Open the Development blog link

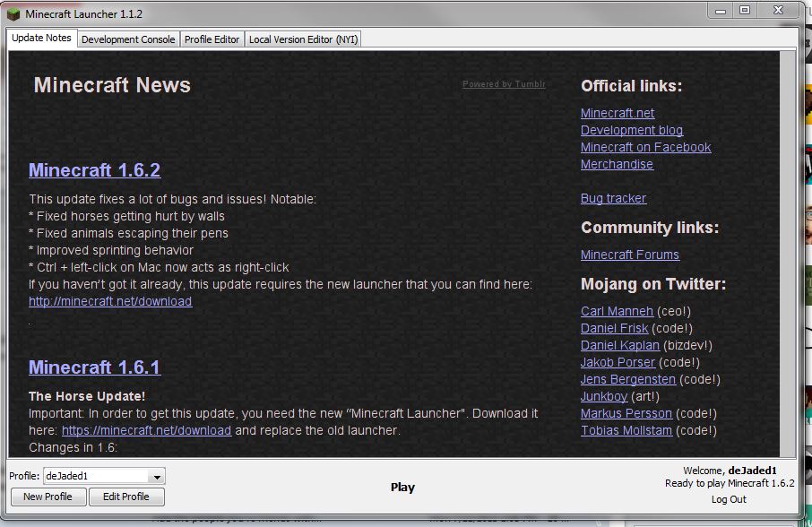click(x=632, y=130)
